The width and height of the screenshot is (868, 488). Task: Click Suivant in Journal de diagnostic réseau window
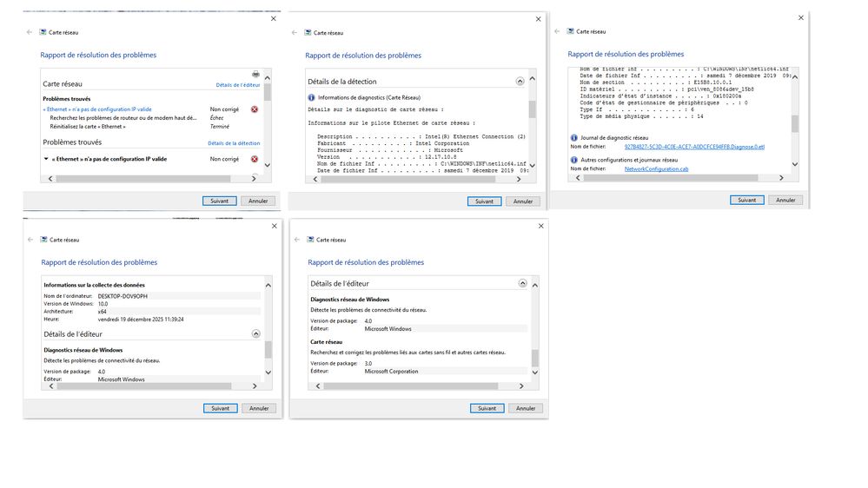tap(746, 200)
